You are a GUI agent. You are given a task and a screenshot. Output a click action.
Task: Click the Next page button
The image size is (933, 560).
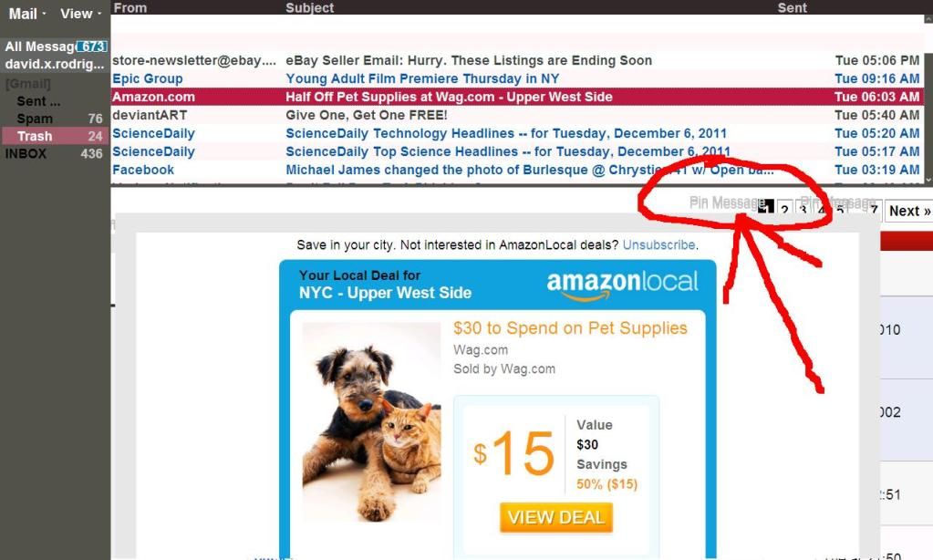point(908,210)
